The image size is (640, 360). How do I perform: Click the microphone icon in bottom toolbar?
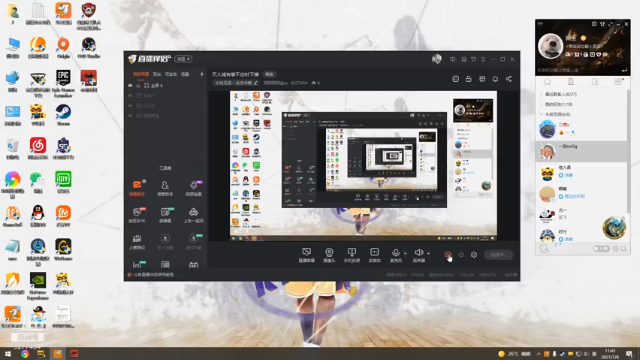point(395,255)
